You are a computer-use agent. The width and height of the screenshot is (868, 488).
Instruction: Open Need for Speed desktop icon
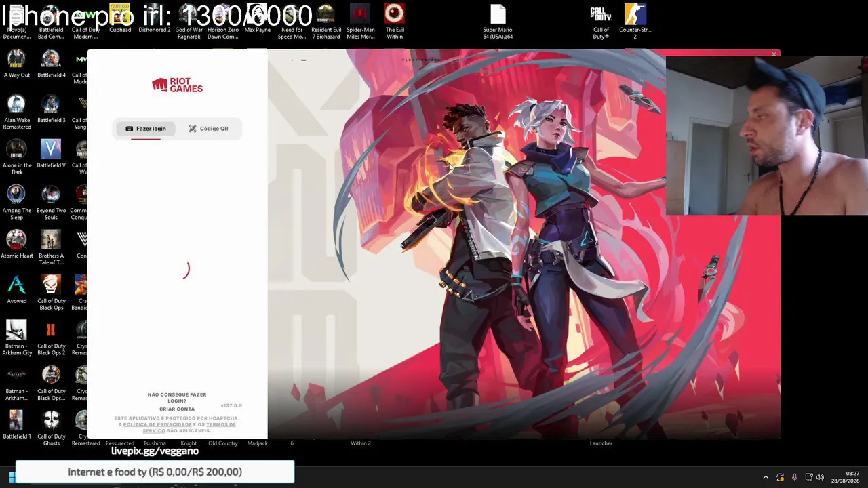coord(292,22)
